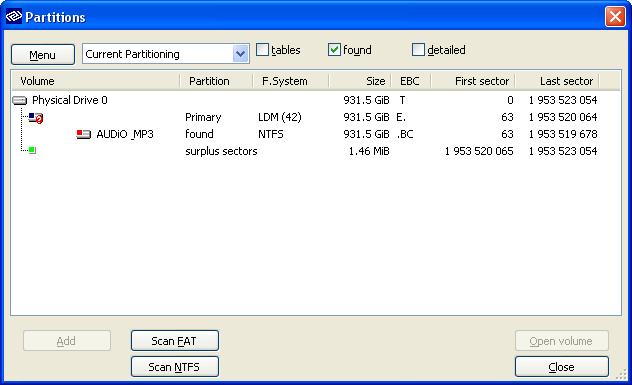Uncheck the found checkbox
Screen dimensions: 632x385
click(x=334, y=50)
